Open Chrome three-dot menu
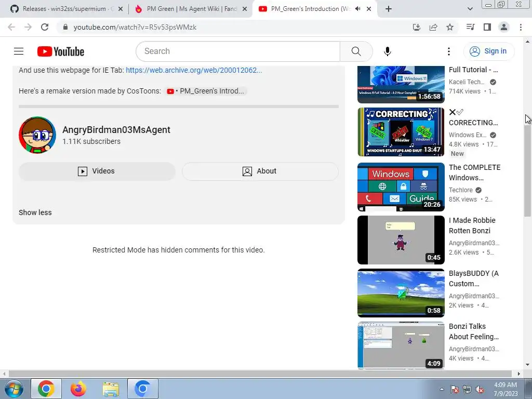Image resolution: width=532 pixels, height=399 pixels. [x=521, y=27]
